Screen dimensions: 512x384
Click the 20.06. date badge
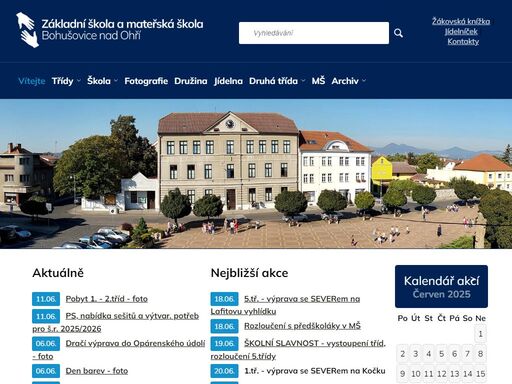224,371
